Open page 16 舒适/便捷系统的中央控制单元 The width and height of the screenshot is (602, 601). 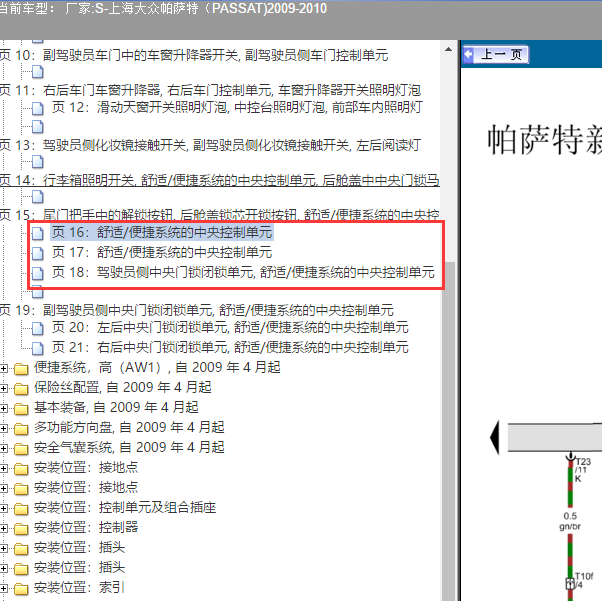(x=162, y=232)
